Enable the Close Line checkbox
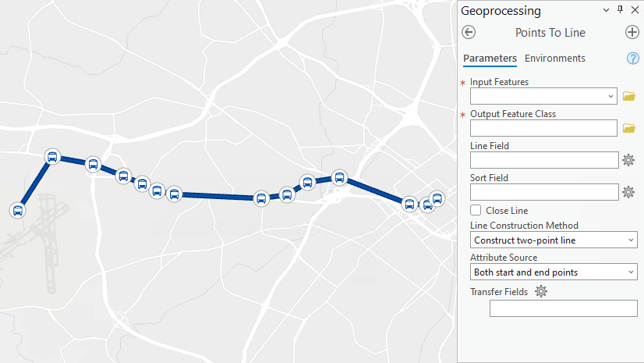Viewport: 644px width, 363px height. click(476, 210)
